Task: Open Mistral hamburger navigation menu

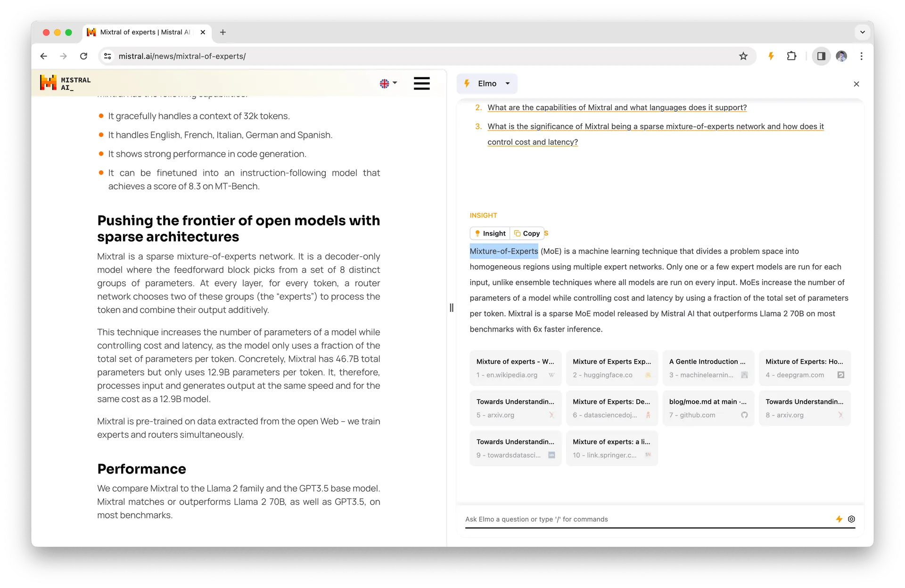Action: pyautogui.click(x=421, y=83)
